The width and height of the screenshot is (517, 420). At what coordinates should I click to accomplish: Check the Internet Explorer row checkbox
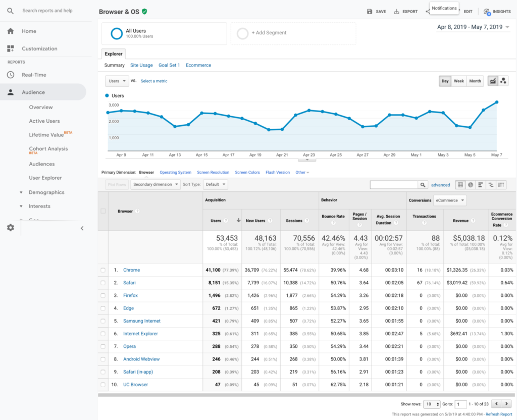(103, 334)
